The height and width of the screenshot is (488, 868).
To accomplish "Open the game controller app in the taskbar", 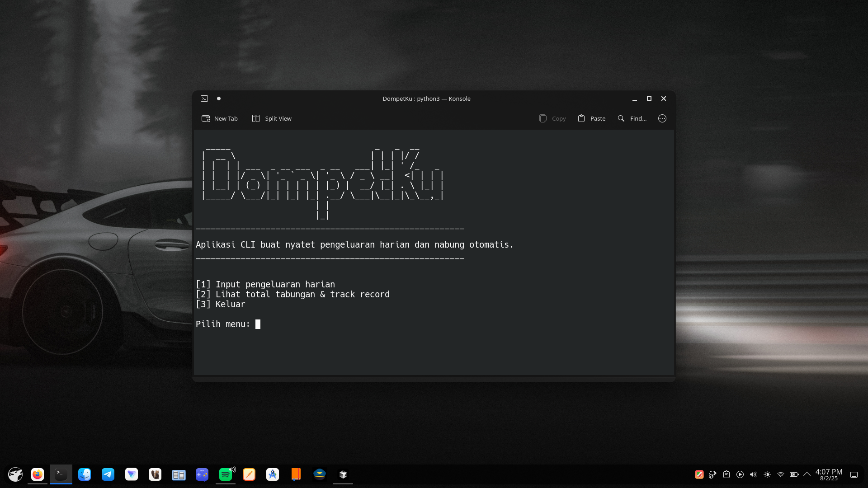I will (x=202, y=474).
